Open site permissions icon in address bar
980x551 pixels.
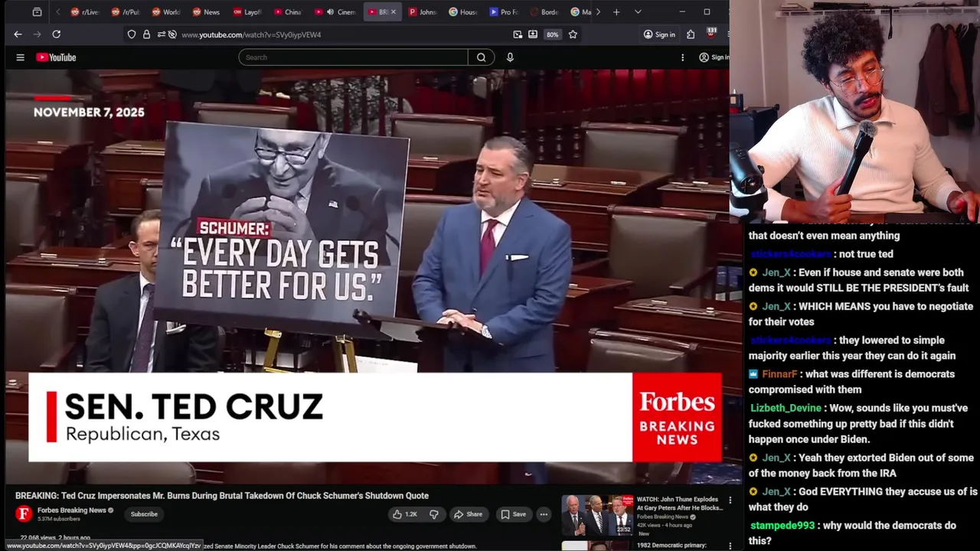click(161, 34)
